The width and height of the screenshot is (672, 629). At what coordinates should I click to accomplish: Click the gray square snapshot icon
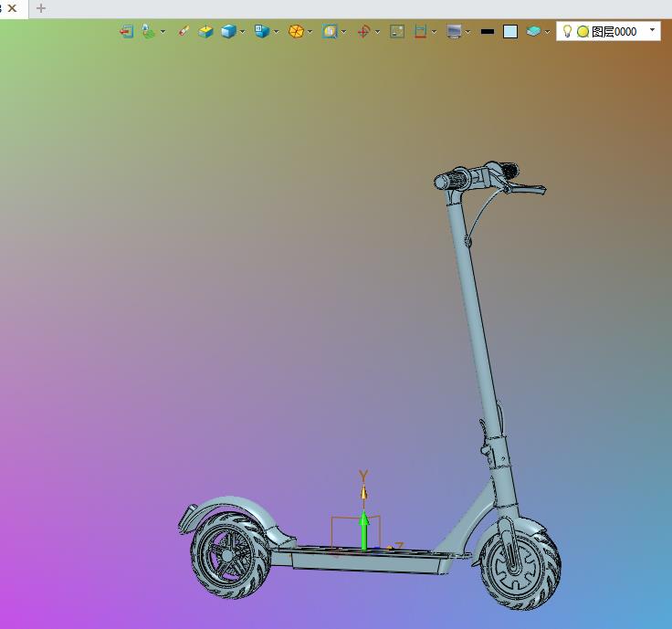397,32
